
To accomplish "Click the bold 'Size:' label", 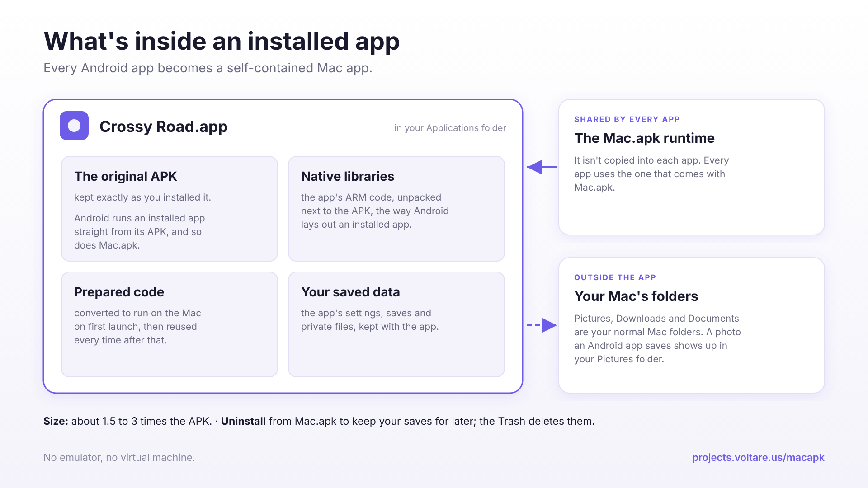I will (x=56, y=421).
